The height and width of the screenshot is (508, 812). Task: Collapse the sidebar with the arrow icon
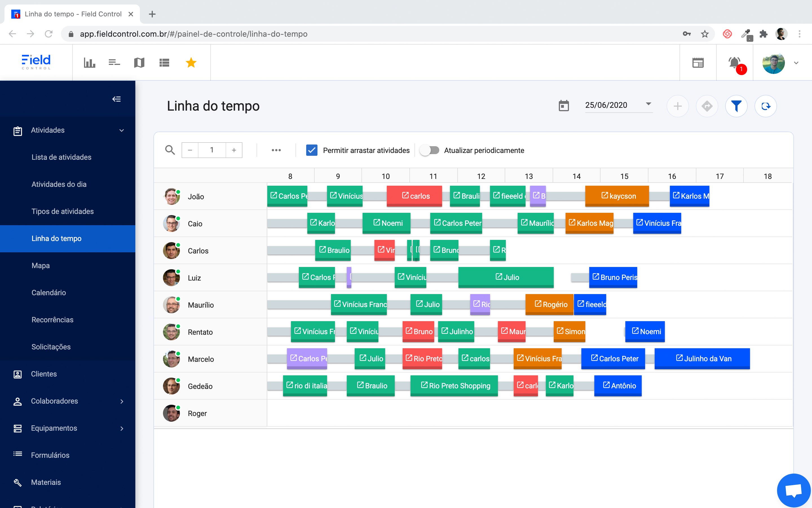tap(116, 99)
